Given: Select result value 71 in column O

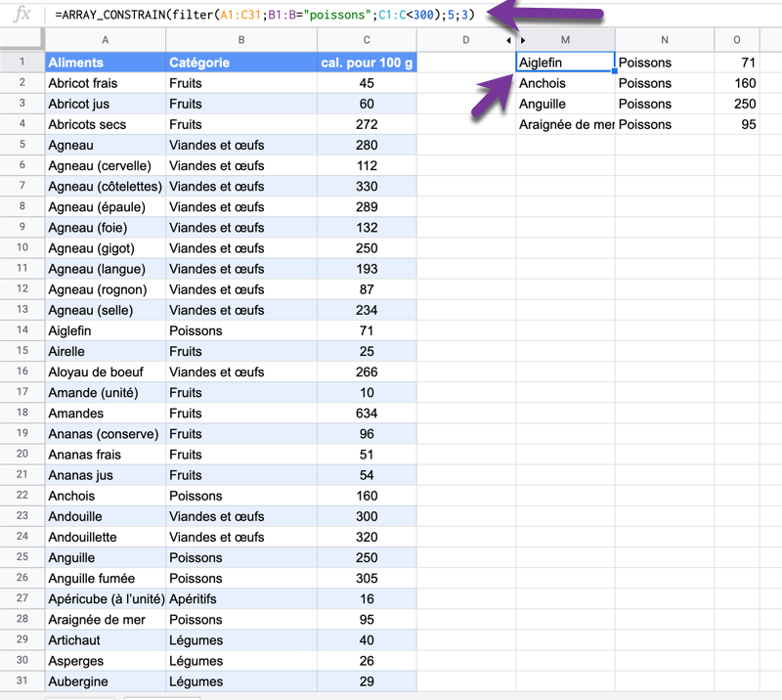Looking at the screenshot, I should 737,63.
